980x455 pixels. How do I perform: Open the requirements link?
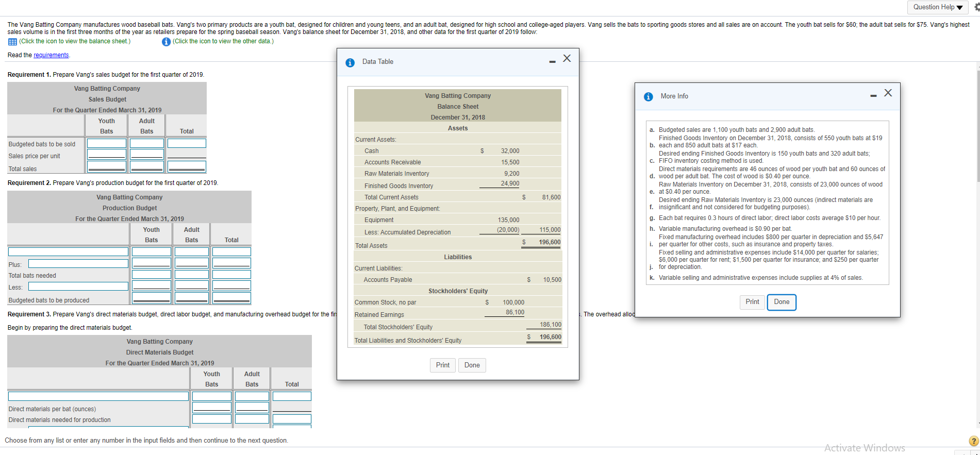coord(51,55)
